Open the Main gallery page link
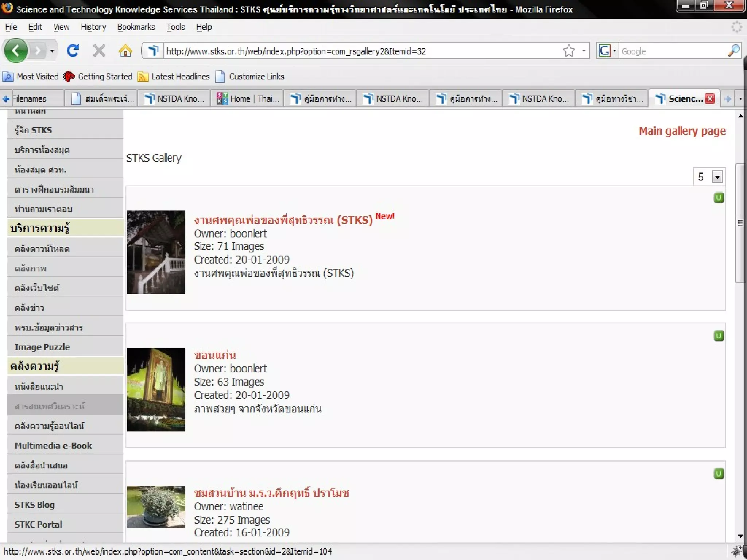747x560 pixels. [x=682, y=131]
